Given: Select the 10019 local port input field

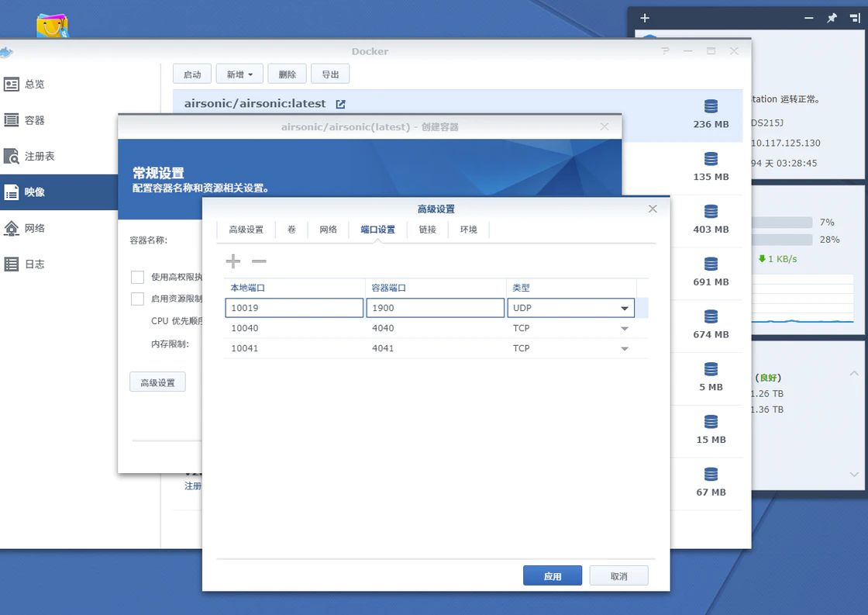Looking at the screenshot, I should (294, 307).
